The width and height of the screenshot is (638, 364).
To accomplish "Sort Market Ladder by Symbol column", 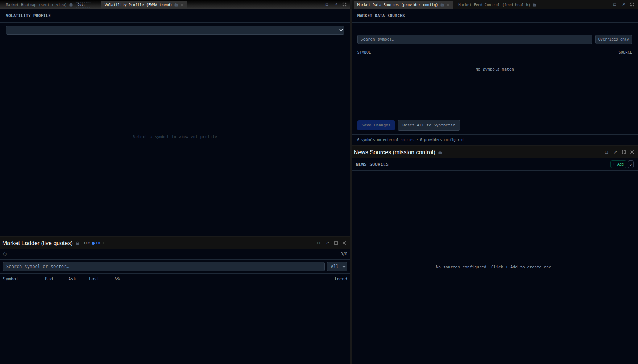I will pyautogui.click(x=11, y=279).
